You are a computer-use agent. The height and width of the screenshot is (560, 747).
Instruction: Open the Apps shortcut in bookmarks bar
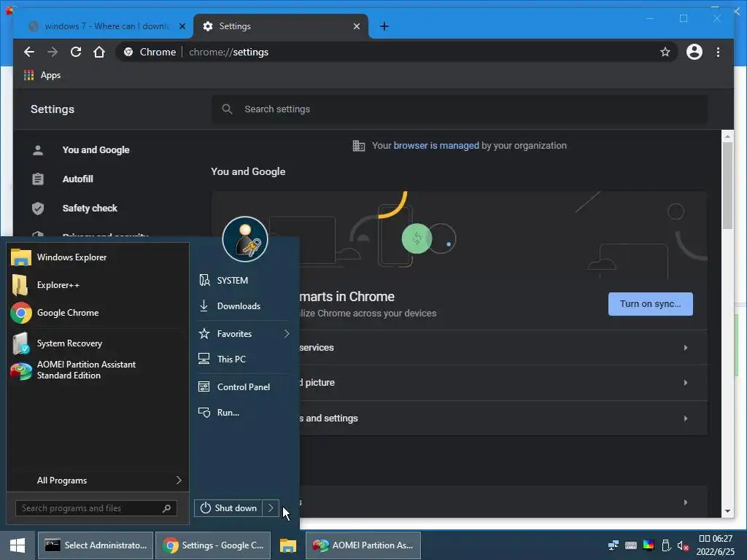[42, 75]
